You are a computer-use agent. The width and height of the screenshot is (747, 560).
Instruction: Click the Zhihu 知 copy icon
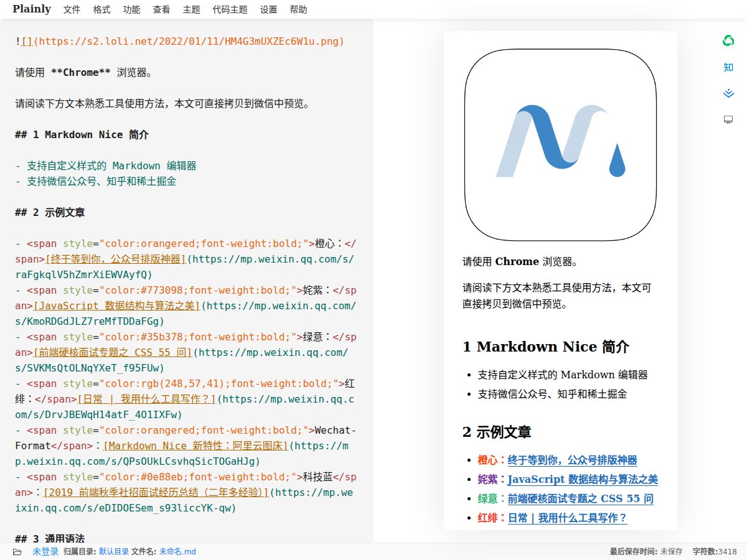tap(728, 67)
